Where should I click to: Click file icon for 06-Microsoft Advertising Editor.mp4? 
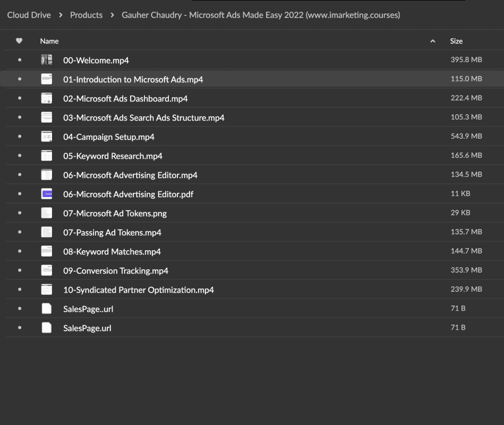coord(47,175)
